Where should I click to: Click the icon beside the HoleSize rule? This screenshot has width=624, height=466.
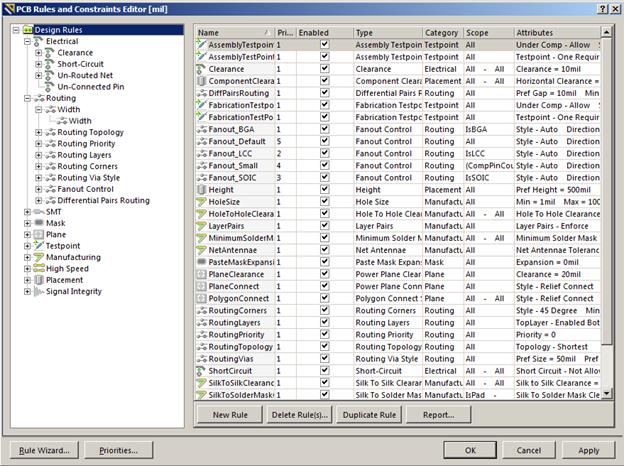click(x=201, y=202)
